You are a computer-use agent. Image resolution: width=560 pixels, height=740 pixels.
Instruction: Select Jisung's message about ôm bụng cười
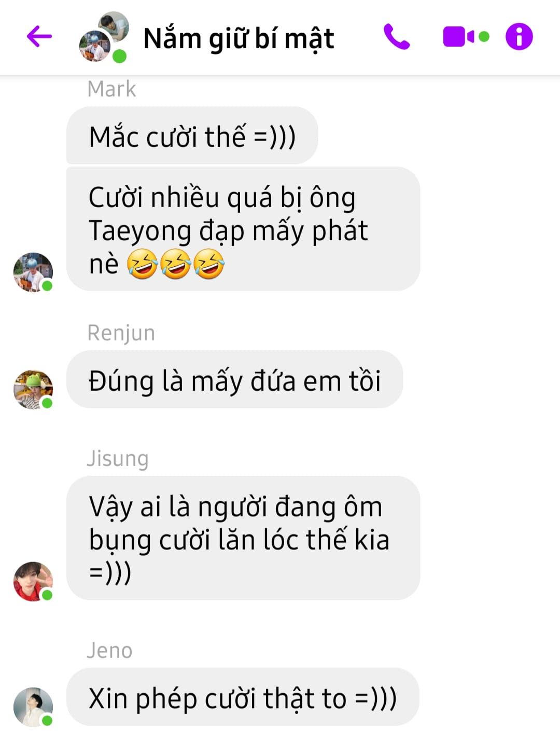pos(243,538)
